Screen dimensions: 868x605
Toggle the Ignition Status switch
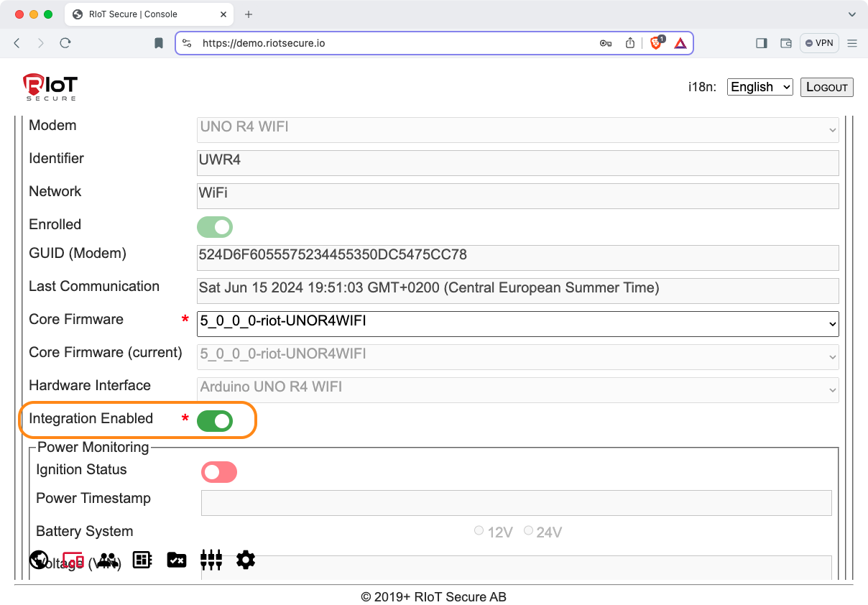(219, 472)
